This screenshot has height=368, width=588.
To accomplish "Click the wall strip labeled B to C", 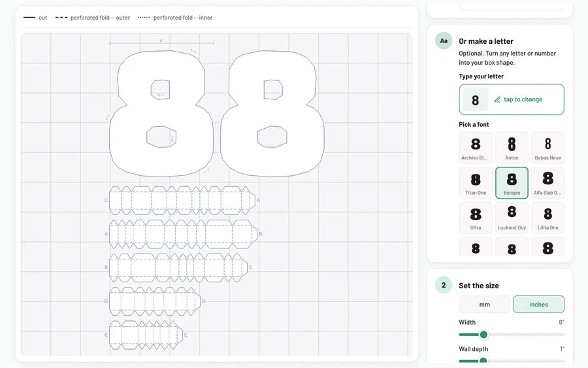I will (178, 267).
